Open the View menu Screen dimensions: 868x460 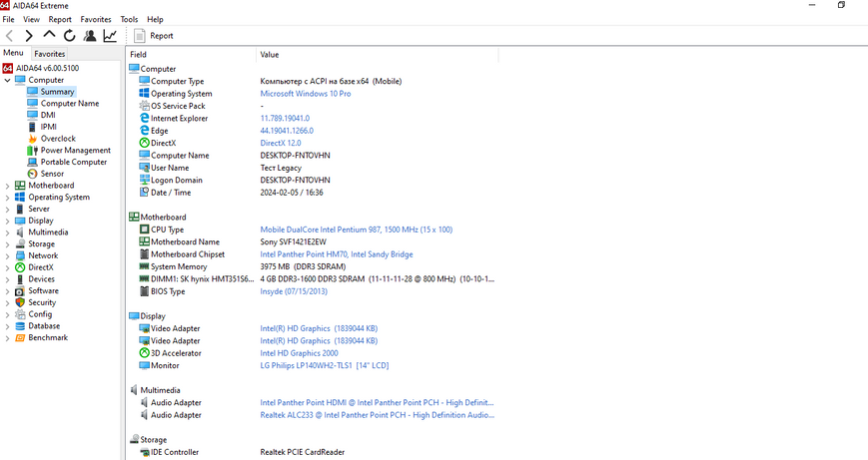point(31,19)
